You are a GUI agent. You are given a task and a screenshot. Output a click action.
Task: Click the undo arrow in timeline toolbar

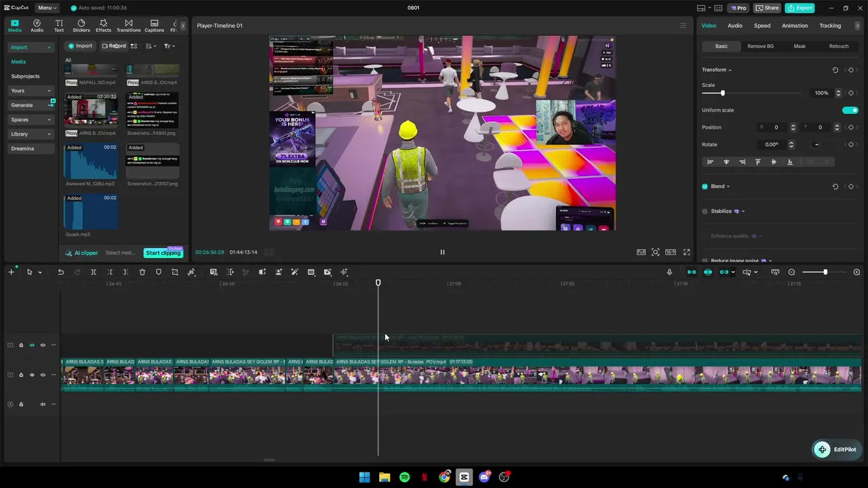(x=60, y=272)
